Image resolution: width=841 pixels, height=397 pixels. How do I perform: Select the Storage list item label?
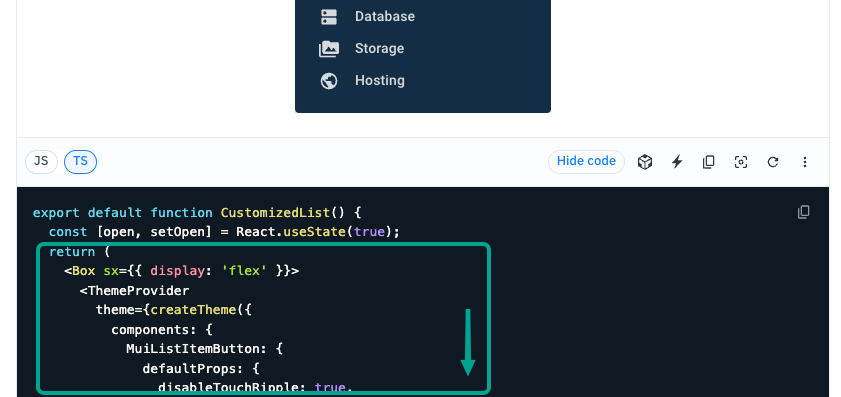pyautogui.click(x=379, y=49)
